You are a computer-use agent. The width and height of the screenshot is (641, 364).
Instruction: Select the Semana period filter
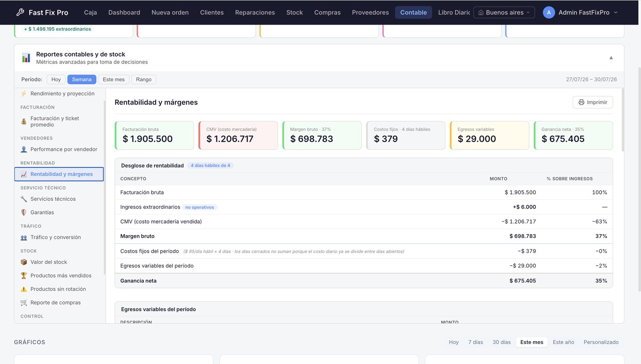81,80
